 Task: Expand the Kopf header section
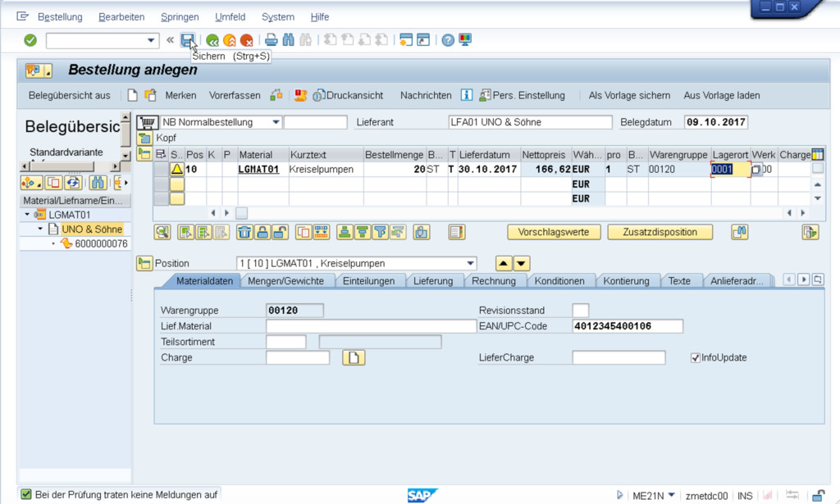click(145, 138)
